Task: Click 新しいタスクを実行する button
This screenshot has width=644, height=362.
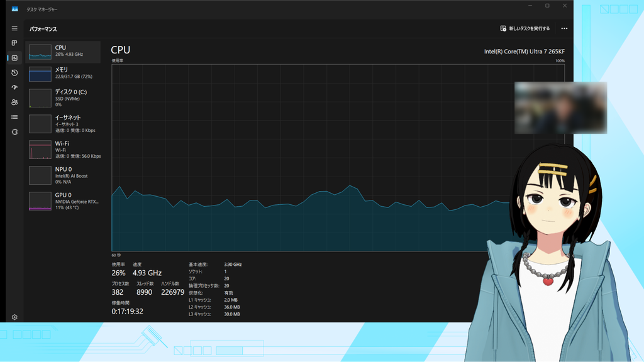Action: tap(525, 28)
